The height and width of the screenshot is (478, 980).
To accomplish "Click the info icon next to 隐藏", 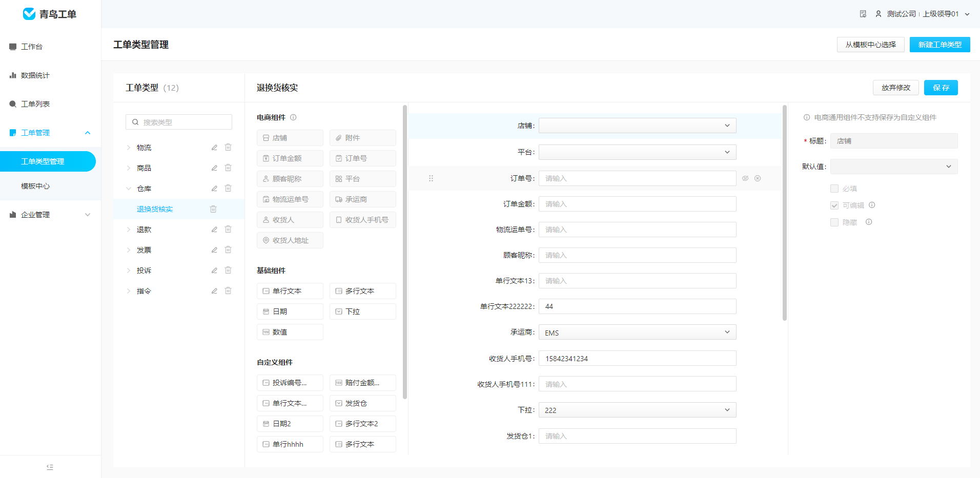I will (869, 222).
